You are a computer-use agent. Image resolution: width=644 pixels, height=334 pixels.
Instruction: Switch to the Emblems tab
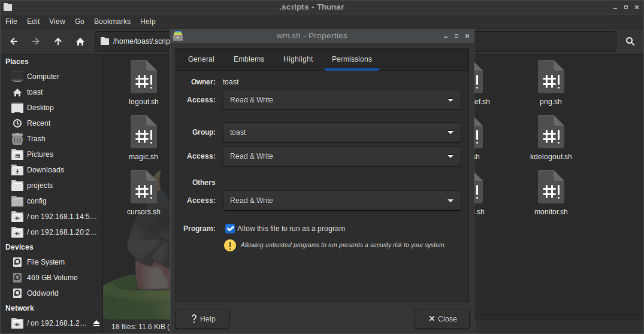point(249,59)
